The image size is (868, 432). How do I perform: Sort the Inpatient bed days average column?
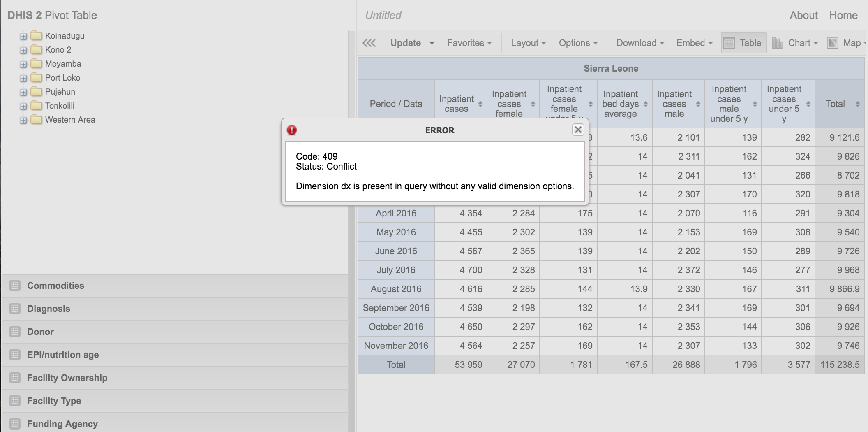click(645, 104)
